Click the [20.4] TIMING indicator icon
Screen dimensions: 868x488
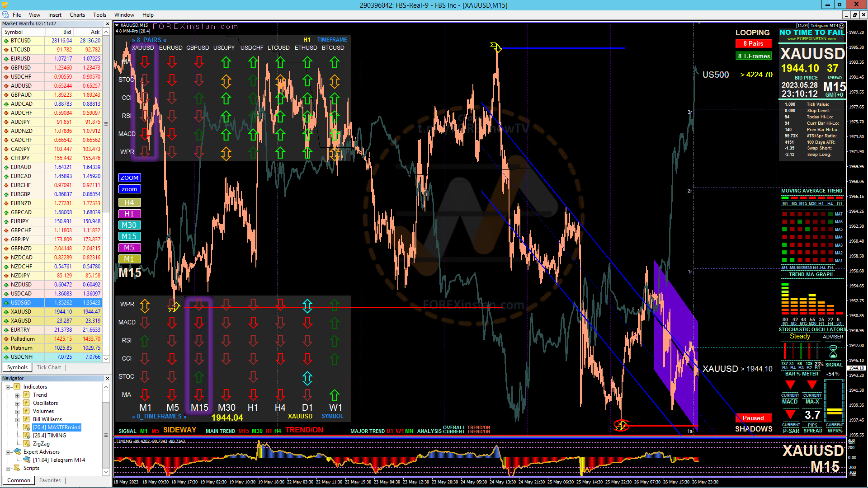pos(27,436)
